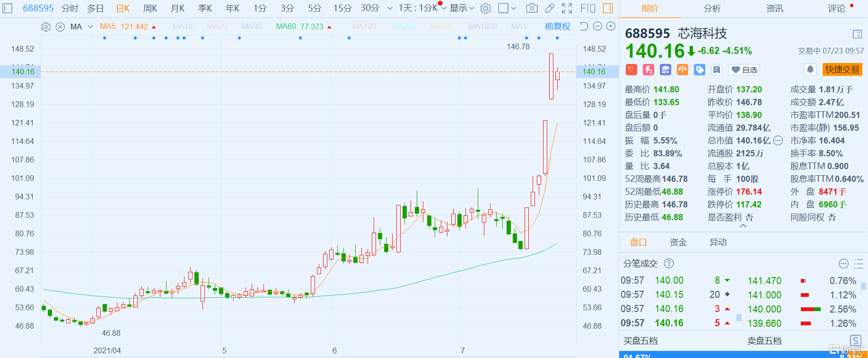Open the 资金 tab
The image size is (868, 358).
(x=678, y=242)
